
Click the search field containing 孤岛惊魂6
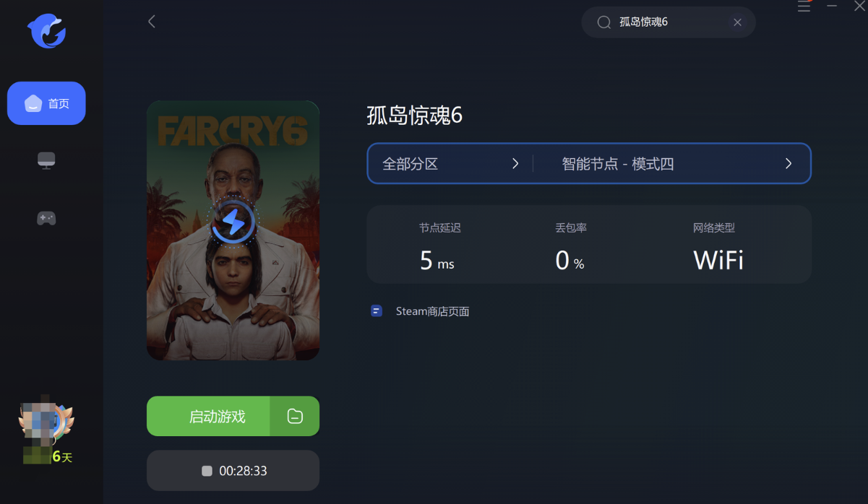[669, 22]
